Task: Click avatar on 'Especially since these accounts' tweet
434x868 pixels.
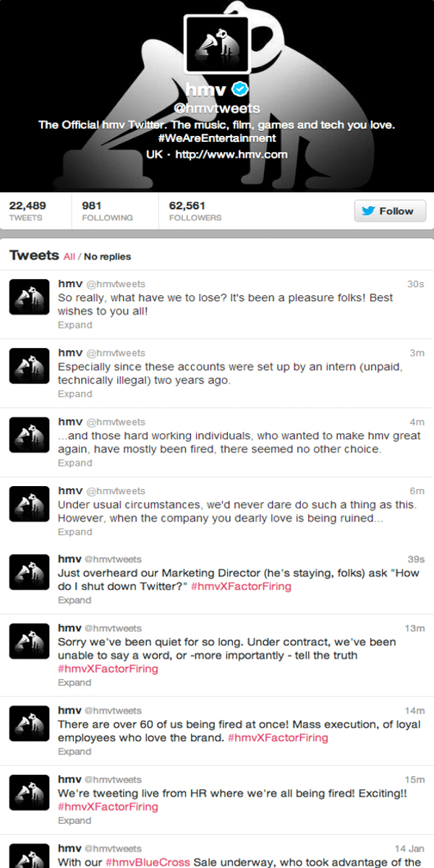Action: 29,366
